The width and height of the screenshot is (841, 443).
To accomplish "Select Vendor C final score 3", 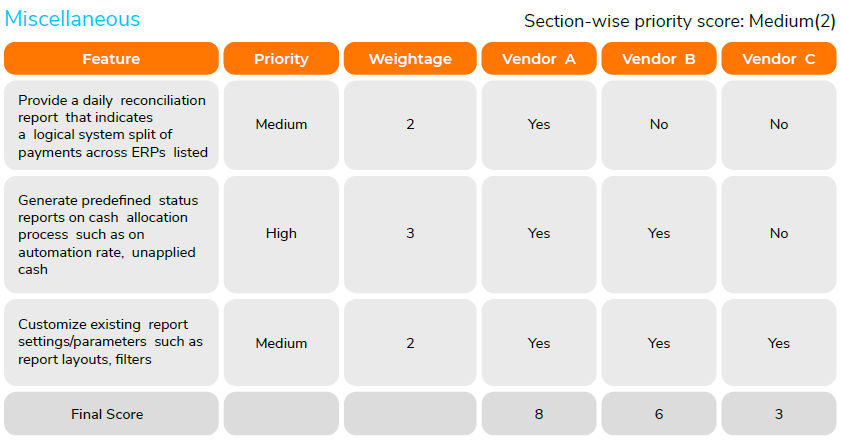I will click(779, 414).
